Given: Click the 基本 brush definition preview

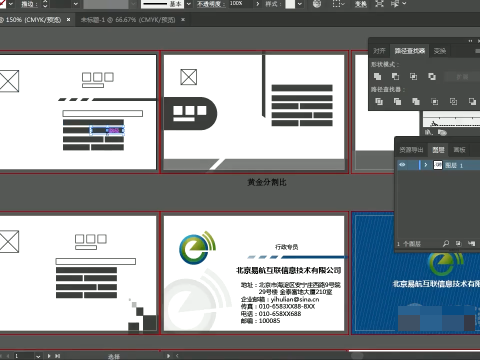Looking at the screenshot, I should tap(162, 4).
